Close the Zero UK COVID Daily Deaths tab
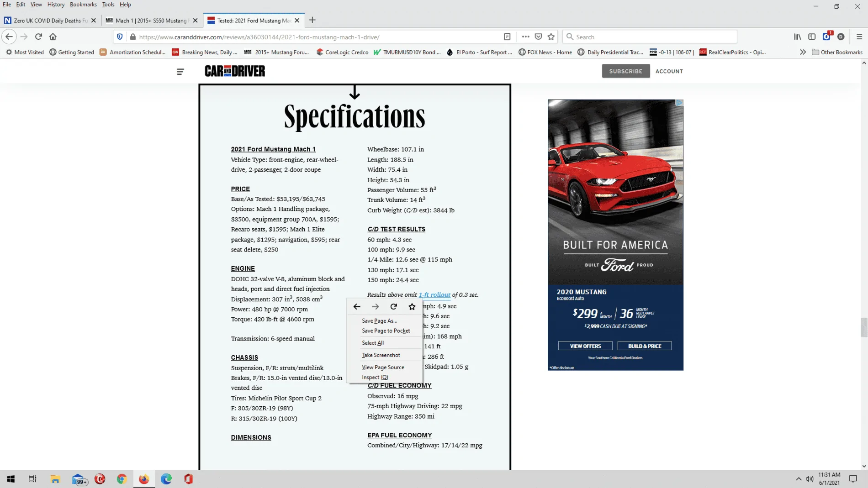This screenshot has width=868, height=488. 94,20
